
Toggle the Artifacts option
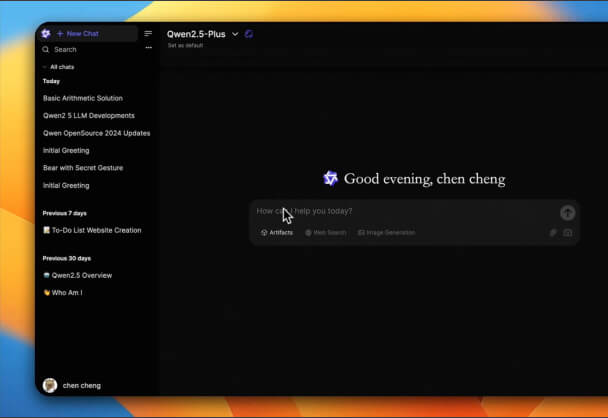coord(277,233)
